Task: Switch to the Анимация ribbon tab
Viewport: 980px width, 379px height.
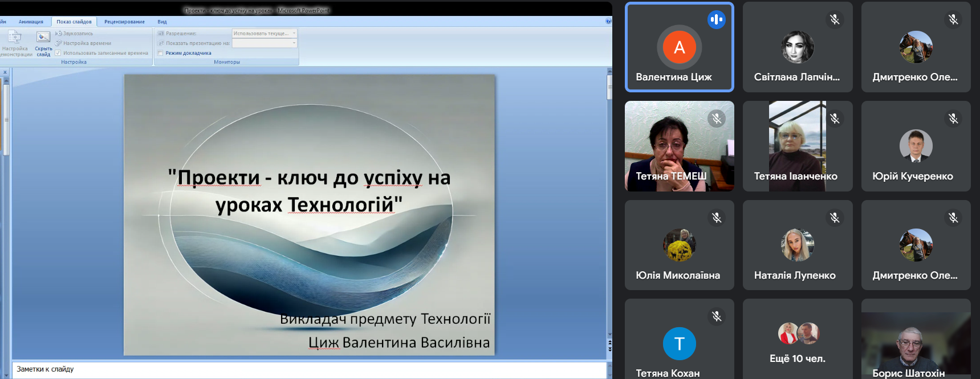Action: [x=31, y=22]
